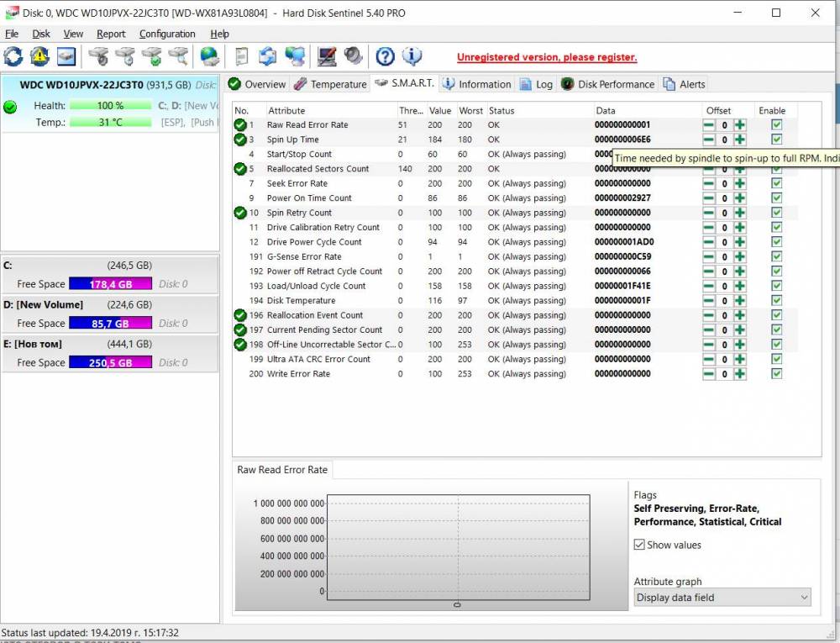Open the Disk menu
Screen dimensions: 840x643
[41, 34]
